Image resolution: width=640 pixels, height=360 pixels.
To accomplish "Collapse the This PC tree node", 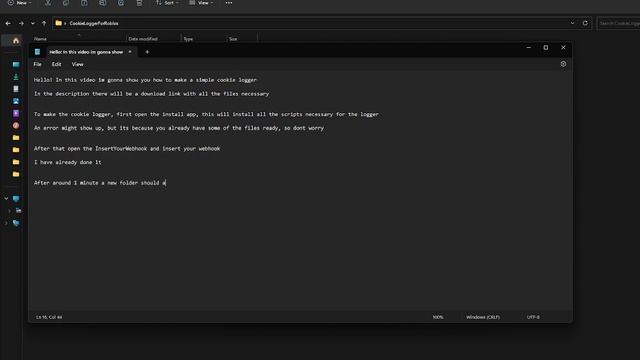I will tap(6, 199).
